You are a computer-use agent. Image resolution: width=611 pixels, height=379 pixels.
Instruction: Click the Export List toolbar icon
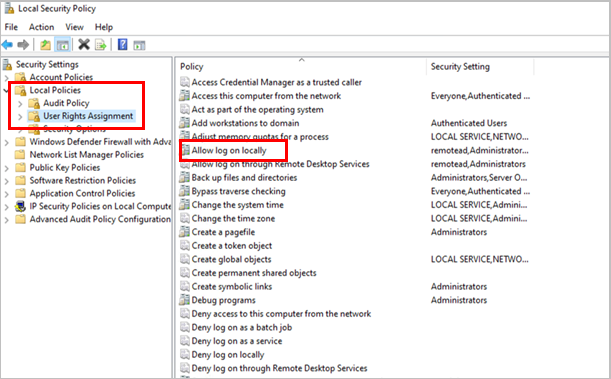[x=101, y=45]
